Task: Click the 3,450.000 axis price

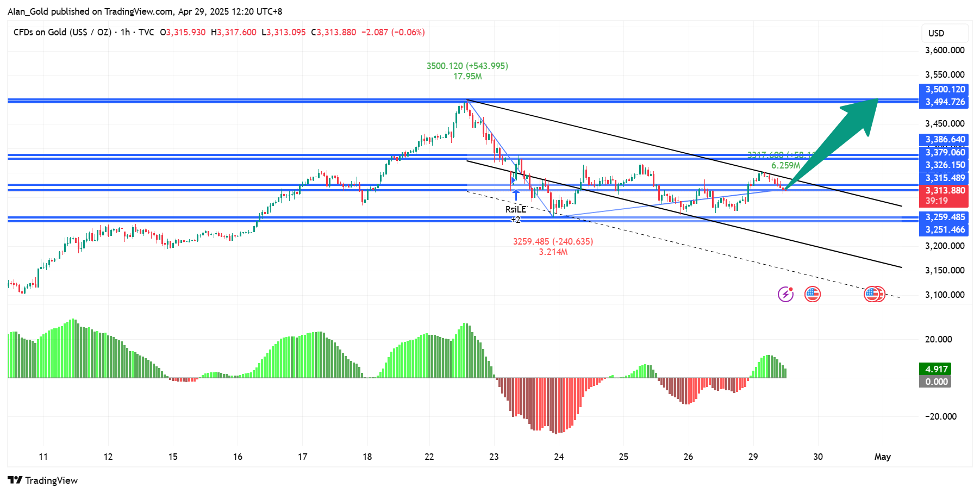Action: [x=945, y=123]
